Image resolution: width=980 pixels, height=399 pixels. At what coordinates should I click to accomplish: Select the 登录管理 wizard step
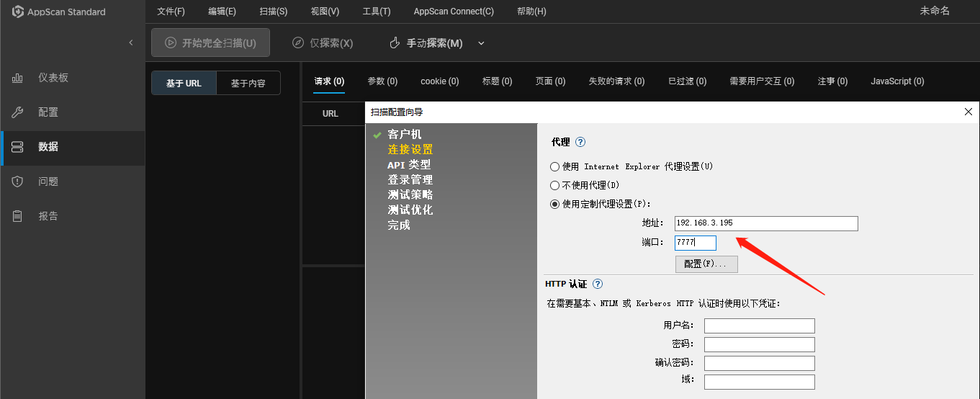[410, 180]
